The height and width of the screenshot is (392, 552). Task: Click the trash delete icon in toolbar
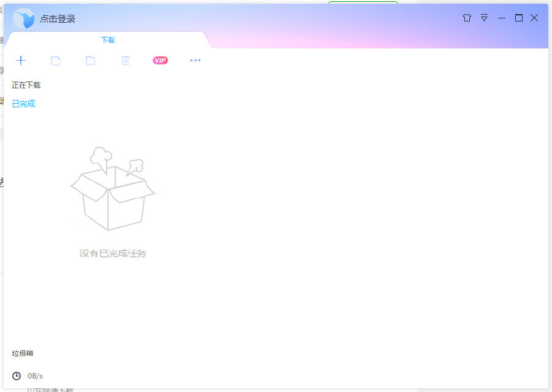click(126, 61)
